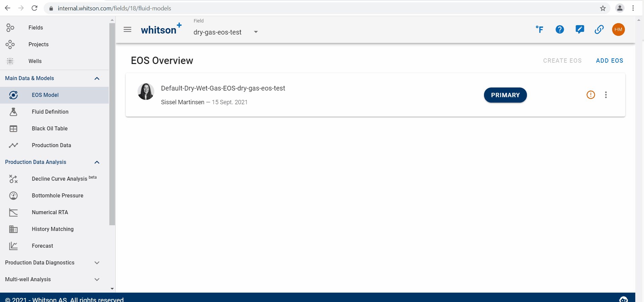Screen dimensions: 644x302
Task: Select Bottomhole Pressure menu item
Action: (x=54, y=195)
